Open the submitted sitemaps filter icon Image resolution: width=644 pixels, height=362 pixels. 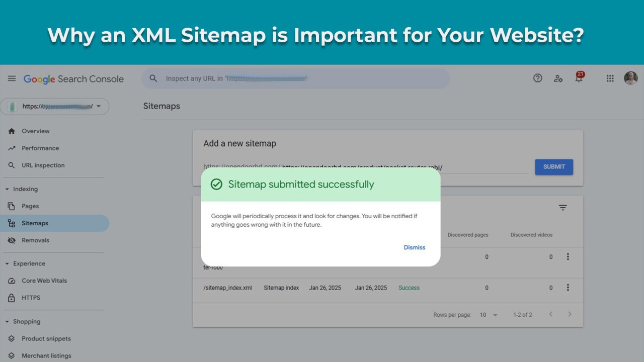pos(563,208)
